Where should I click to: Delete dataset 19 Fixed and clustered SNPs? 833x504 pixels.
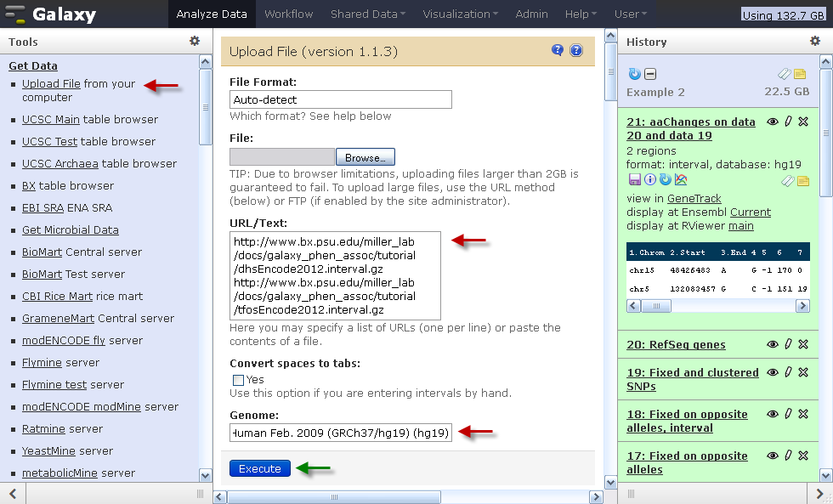[x=803, y=372]
